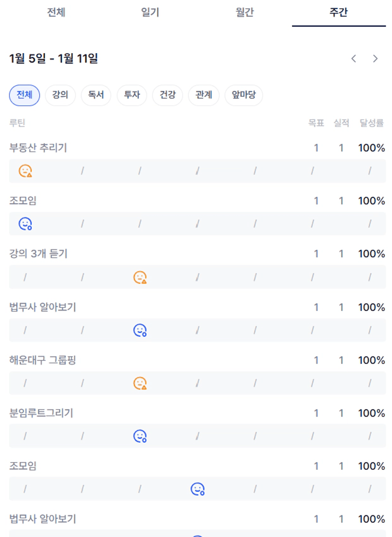The height and width of the screenshot is (537, 392).
Task: Filter routines by 강의 chip
Action: (60, 95)
